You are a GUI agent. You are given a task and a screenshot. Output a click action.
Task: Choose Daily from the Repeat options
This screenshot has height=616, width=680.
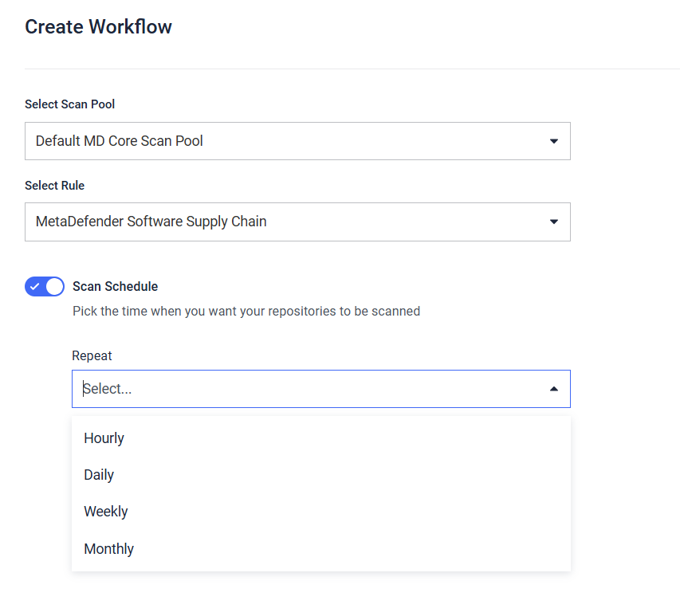[x=321, y=475]
